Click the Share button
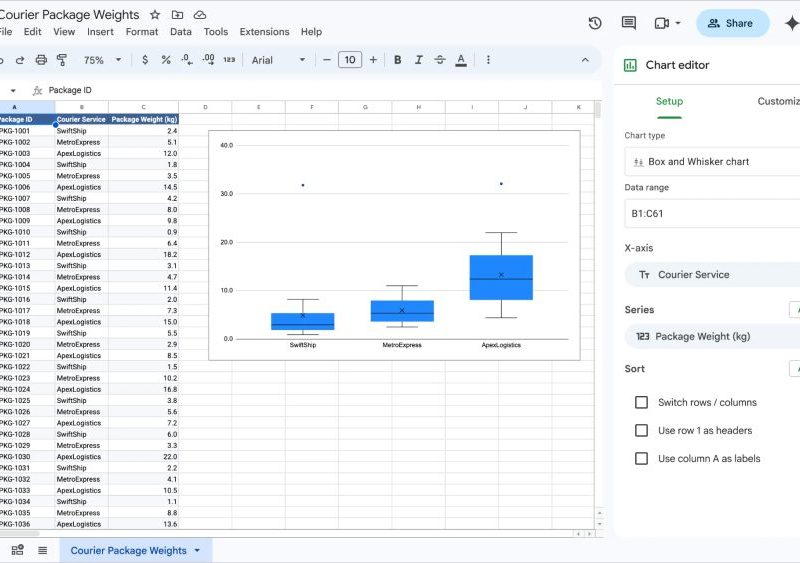 [x=732, y=23]
